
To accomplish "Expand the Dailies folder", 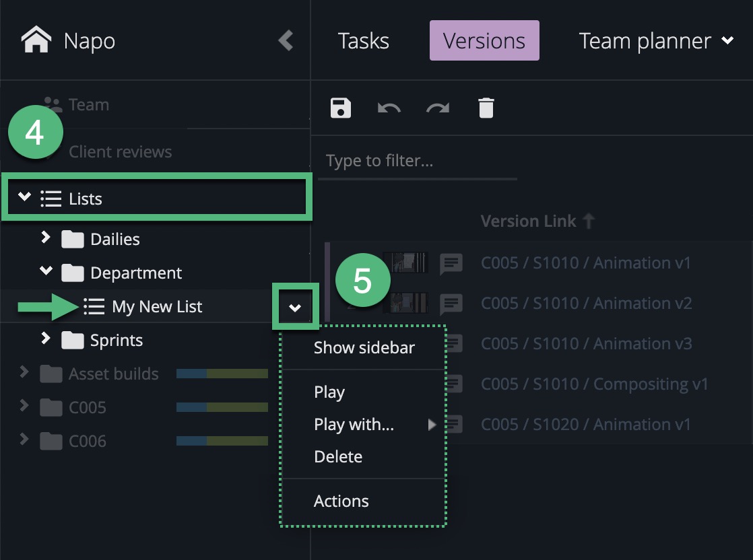I will click(46, 238).
